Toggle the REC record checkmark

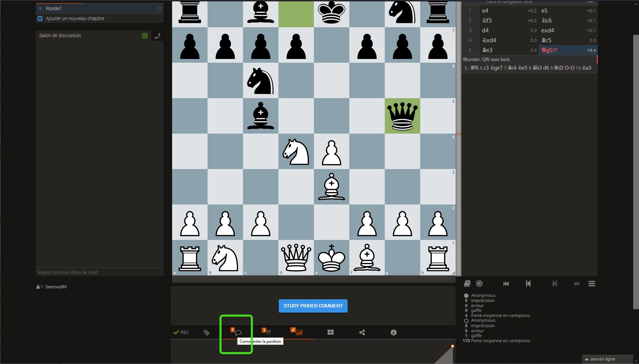click(x=181, y=332)
